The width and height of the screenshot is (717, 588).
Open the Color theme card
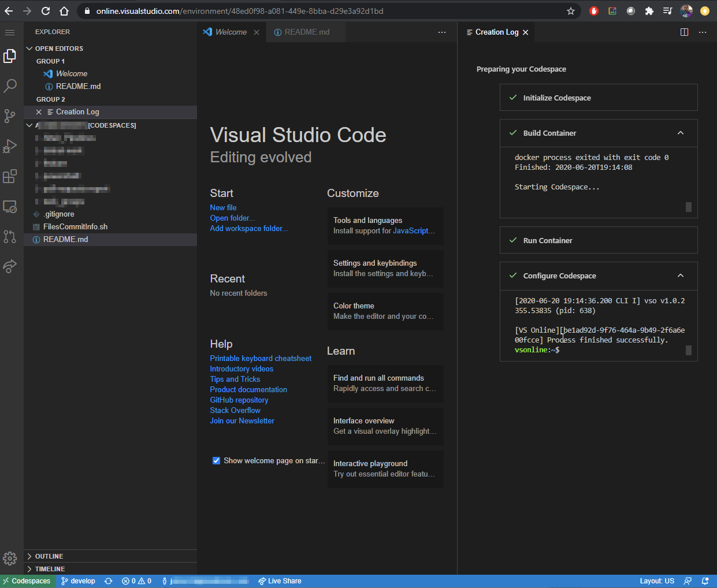(385, 311)
